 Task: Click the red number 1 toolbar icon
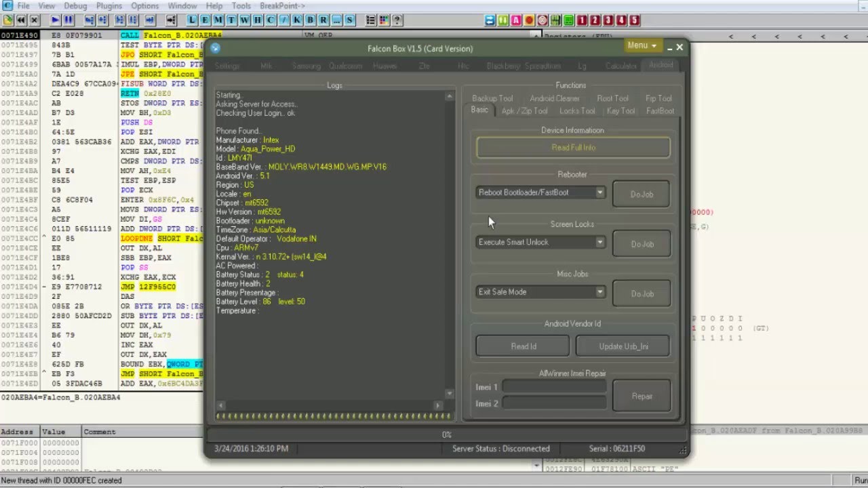pyautogui.click(x=582, y=20)
